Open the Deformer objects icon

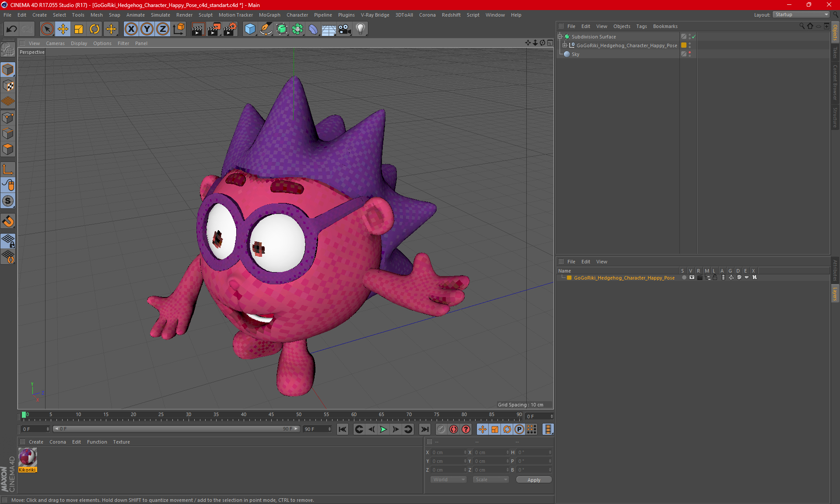pos(313,29)
